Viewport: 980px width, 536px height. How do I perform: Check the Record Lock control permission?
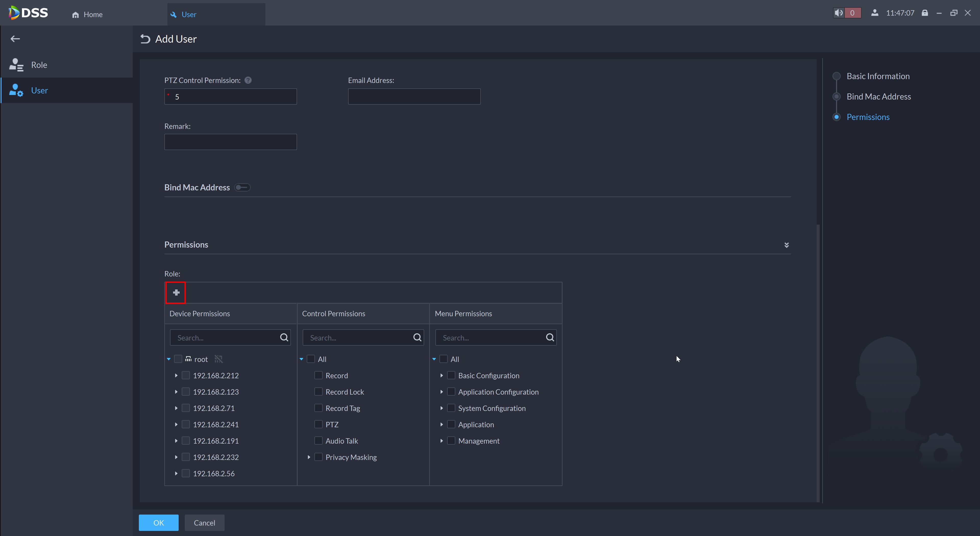coord(318,392)
